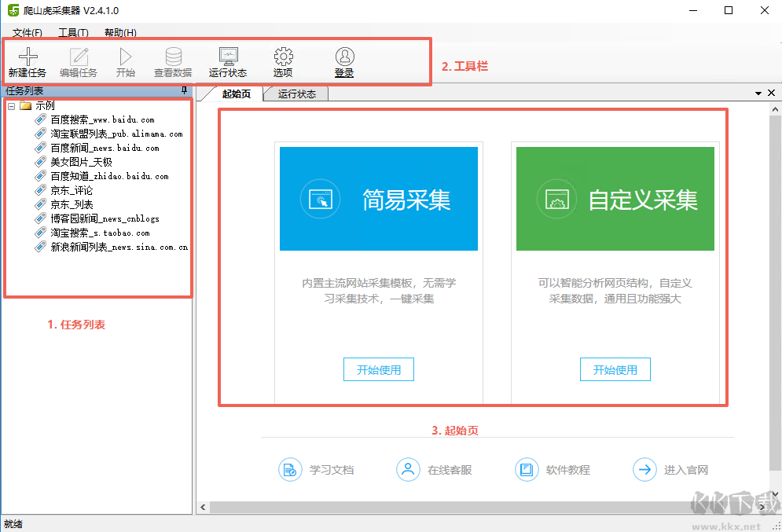This screenshot has width=782, height=532.
Task: Click the 新建任务 (new task) toolbar icon
Action: click(28, 57)
